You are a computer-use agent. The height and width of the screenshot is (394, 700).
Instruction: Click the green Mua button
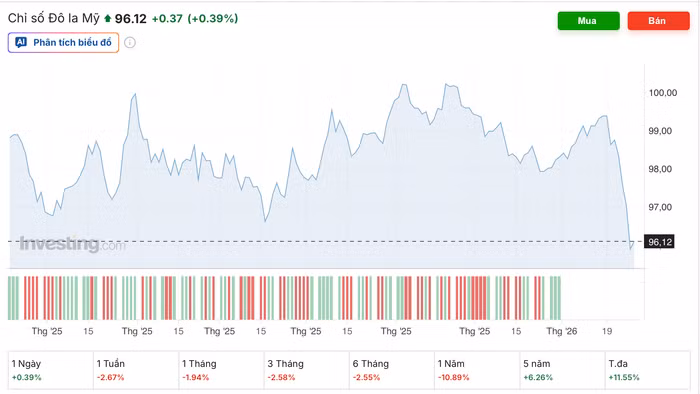click(x=588, y=21)
